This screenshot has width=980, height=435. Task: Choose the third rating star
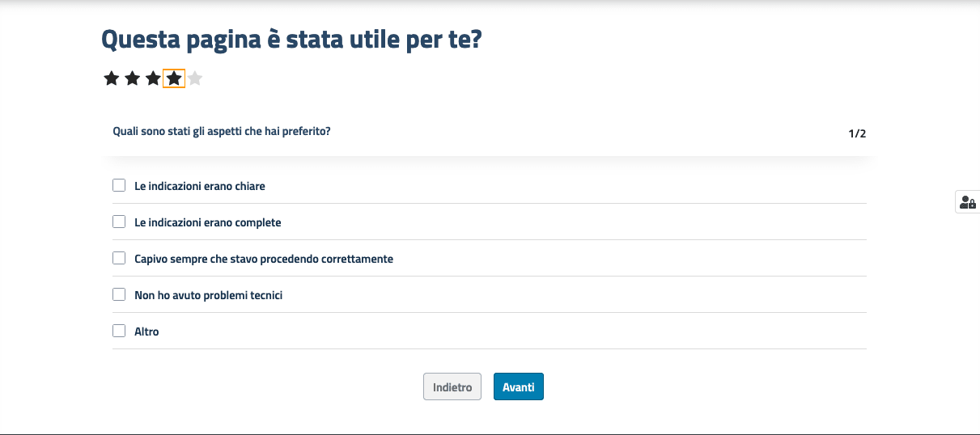[x=153, y=78]
